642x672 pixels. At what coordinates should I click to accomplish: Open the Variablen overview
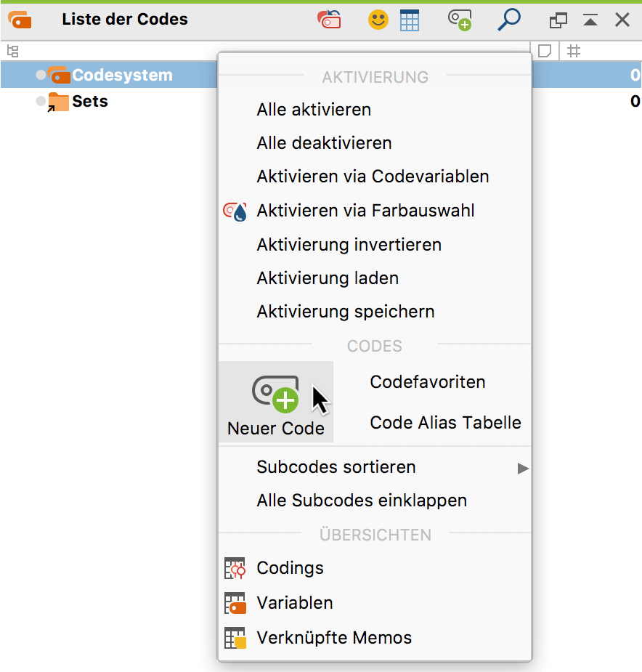[294, 603]
